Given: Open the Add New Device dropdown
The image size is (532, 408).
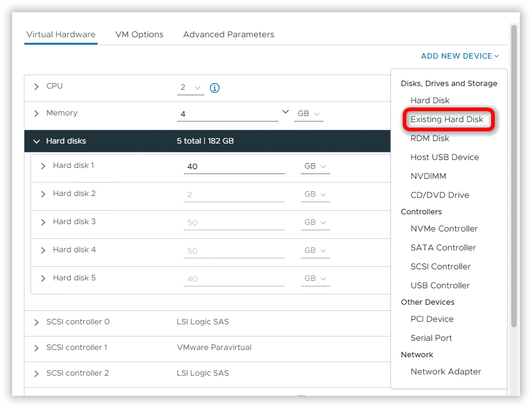Looking at the screenshot, I should pos(459,56).
